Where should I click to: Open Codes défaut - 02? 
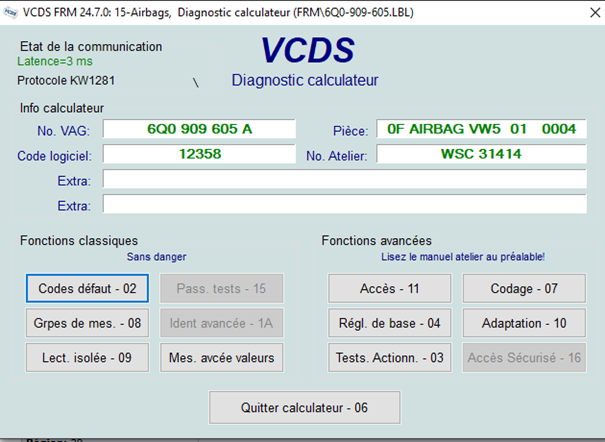coord(87,288)
